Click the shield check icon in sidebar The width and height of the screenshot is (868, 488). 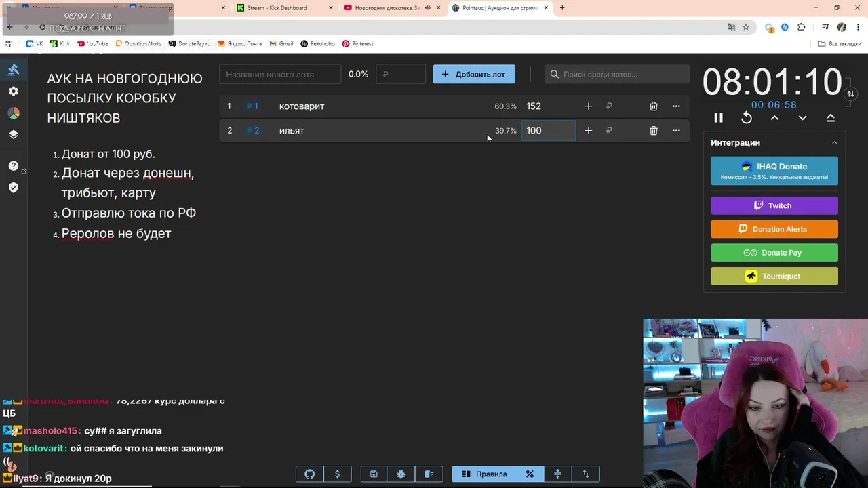coord(14,188)
